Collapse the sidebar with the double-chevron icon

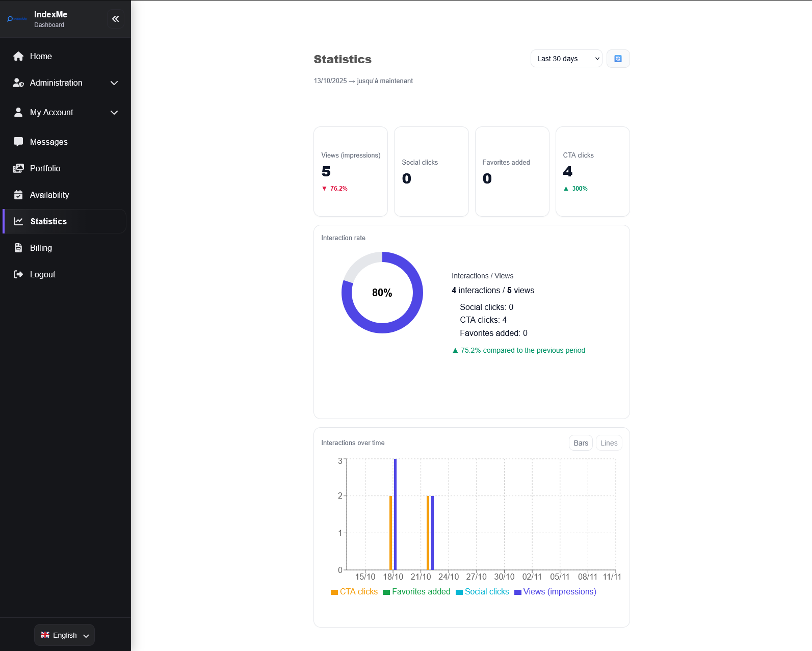[x=116, y=19]
